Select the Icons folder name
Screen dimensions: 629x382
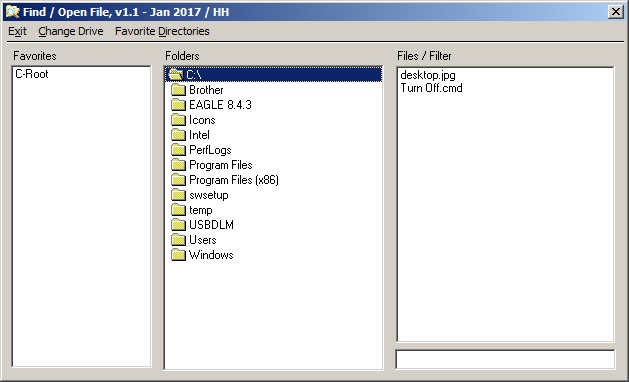click(x=202, y=120)
